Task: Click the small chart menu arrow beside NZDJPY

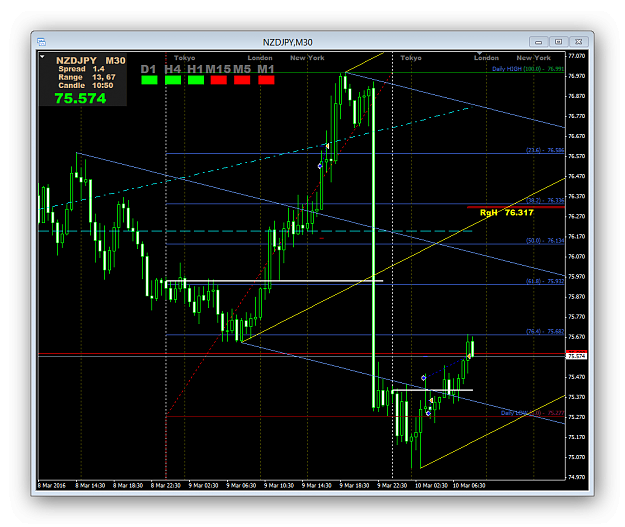Action: point(42,57)
